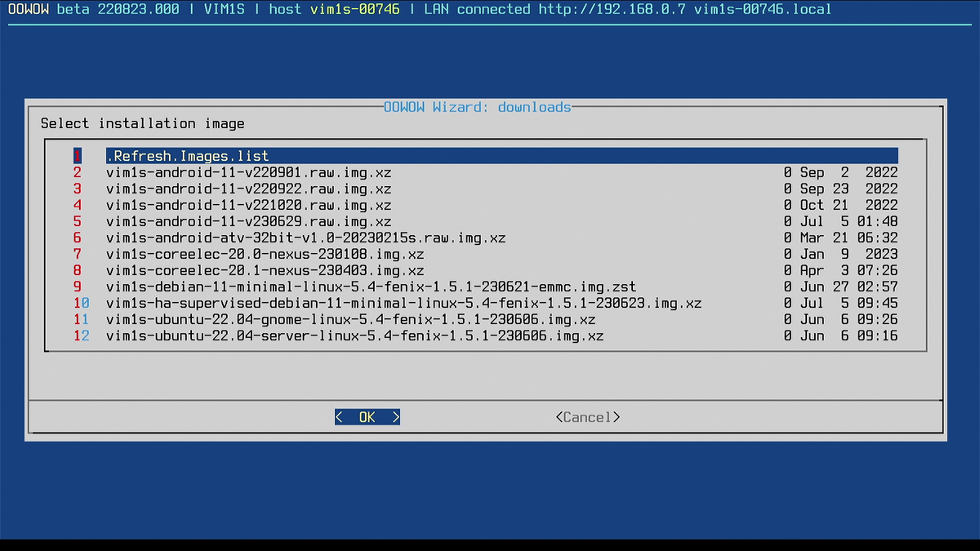Click the OOWOW beta 220823.000 header text
The image size is (980, 551).
click(x=94, y=9)
